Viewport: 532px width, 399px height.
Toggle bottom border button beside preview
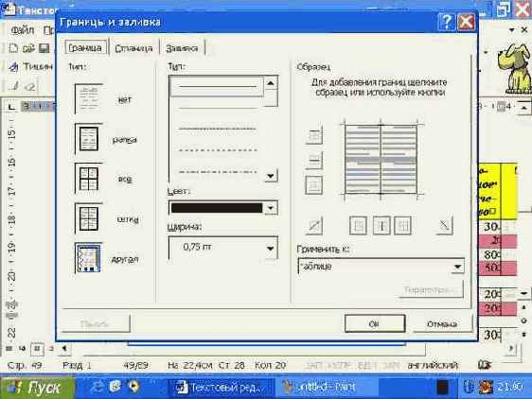[314, 185]
